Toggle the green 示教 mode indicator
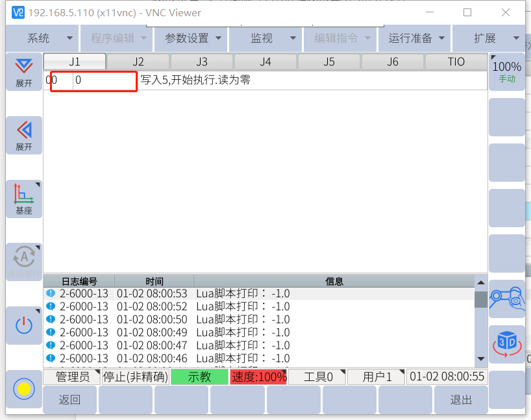This screenshot has height=420, width=531. (x=199, y=377)
